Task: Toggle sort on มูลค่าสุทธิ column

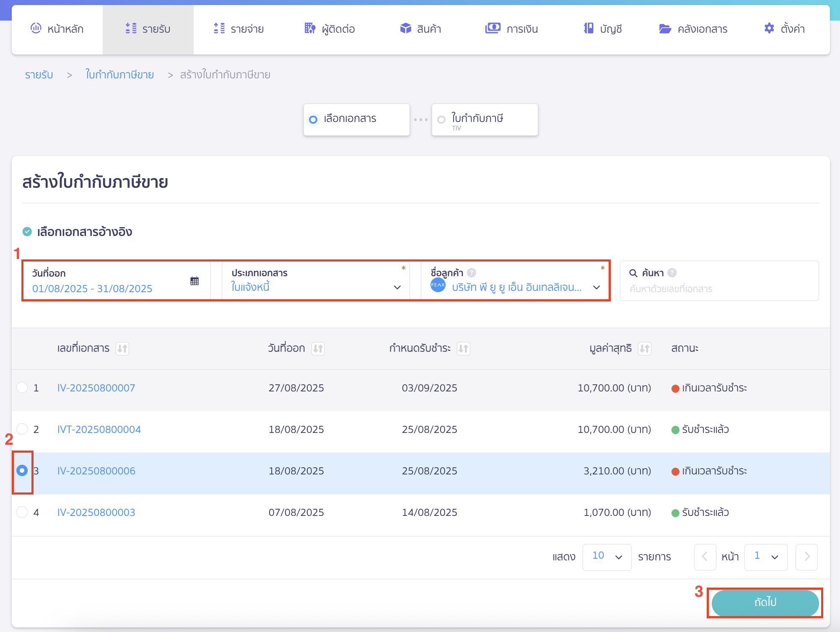Action: point(644,348)
